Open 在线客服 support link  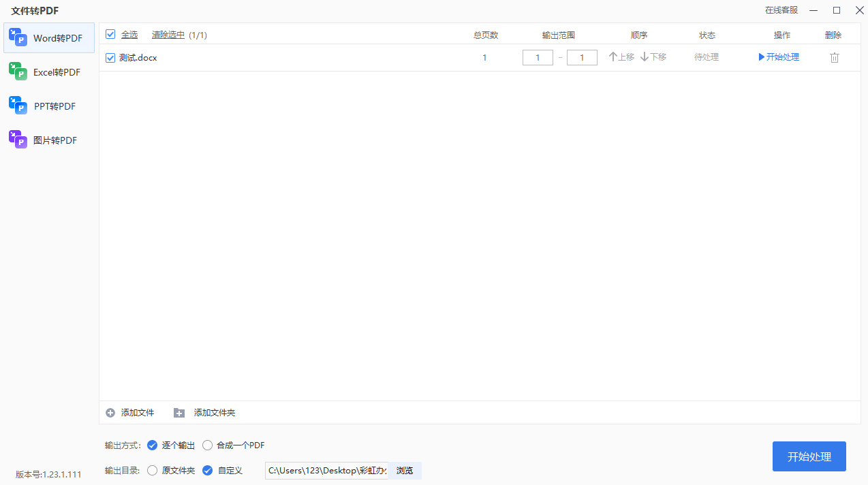pos(781,10)
